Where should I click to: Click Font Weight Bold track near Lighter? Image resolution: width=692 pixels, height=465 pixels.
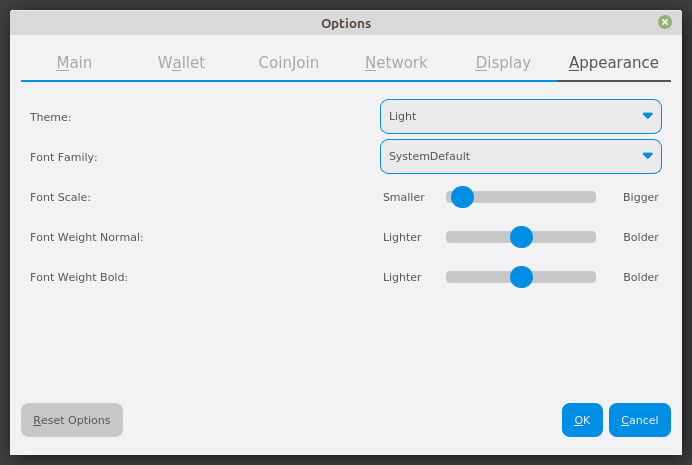(x=457, y=277)
